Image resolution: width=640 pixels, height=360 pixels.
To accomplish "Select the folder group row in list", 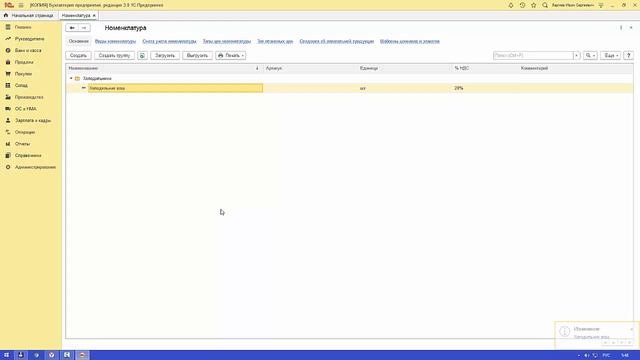I will [349, 78].
